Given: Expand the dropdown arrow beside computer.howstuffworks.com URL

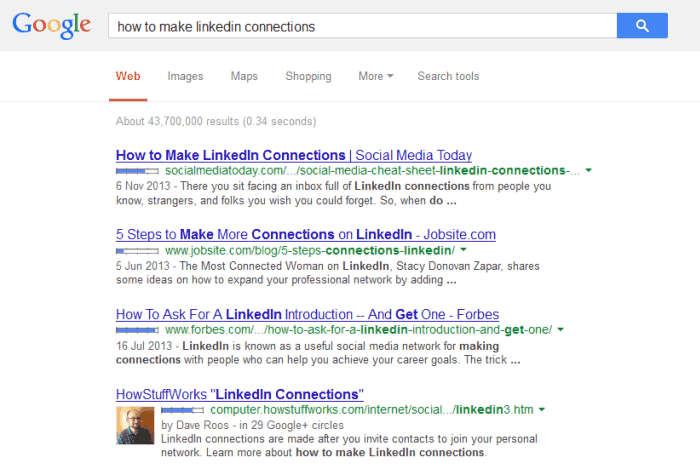Looking at the screenshot, I should 542,410.
